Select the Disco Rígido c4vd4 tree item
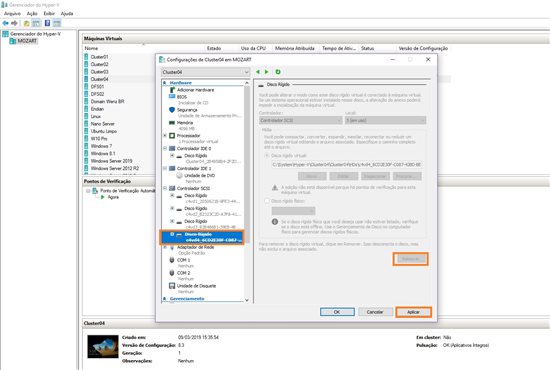 point(202,237)
